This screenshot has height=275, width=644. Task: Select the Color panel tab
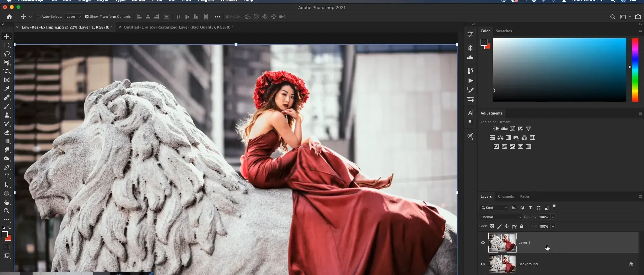point(485,31)
